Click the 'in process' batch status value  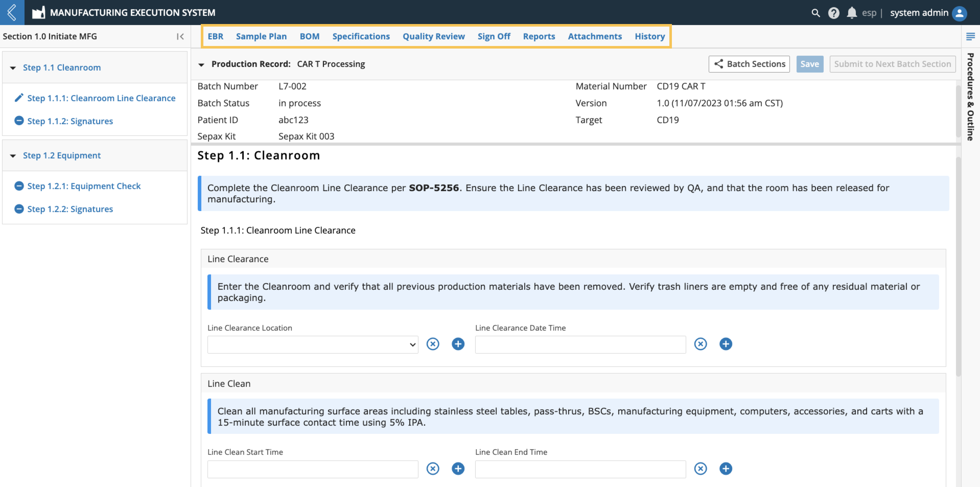point(299,103)
